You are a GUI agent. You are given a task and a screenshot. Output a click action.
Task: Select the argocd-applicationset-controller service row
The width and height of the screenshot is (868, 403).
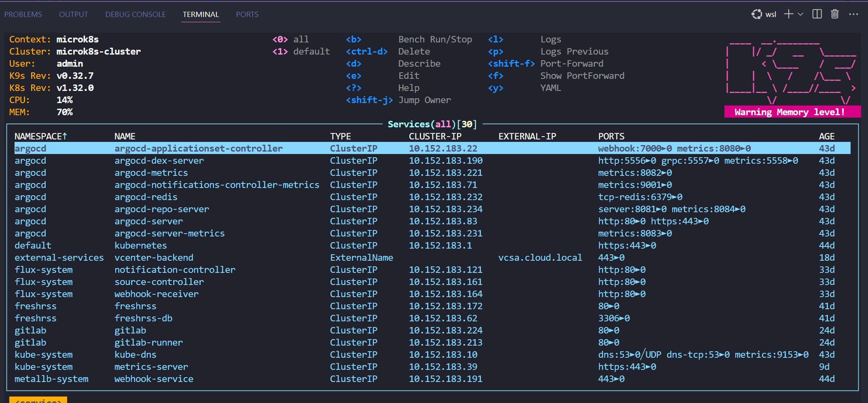(198, 148)
